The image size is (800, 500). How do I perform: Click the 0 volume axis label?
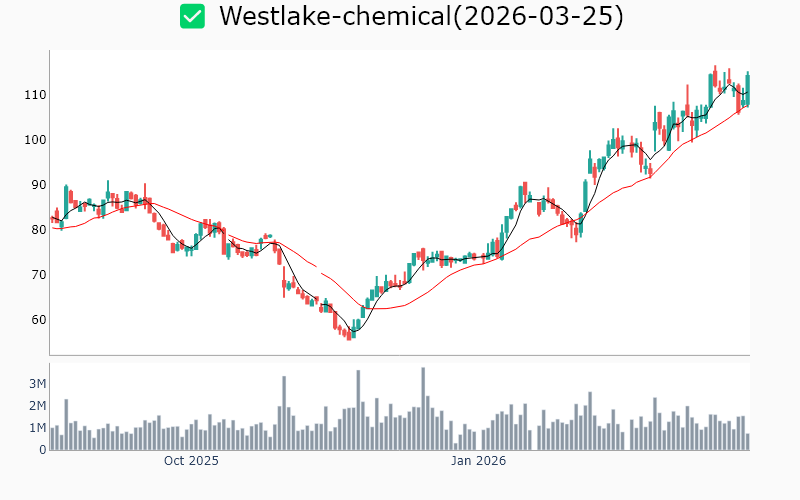tap(43, 450)
